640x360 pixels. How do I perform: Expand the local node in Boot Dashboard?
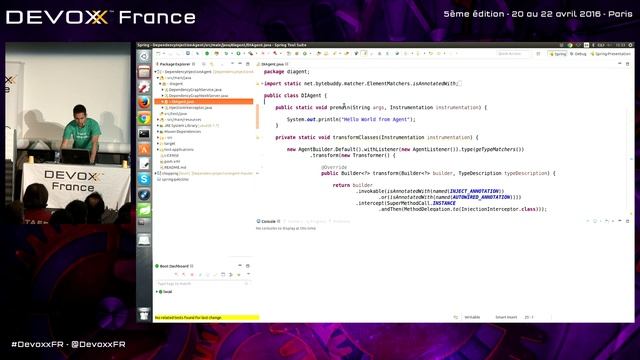[x=157, y=292]
